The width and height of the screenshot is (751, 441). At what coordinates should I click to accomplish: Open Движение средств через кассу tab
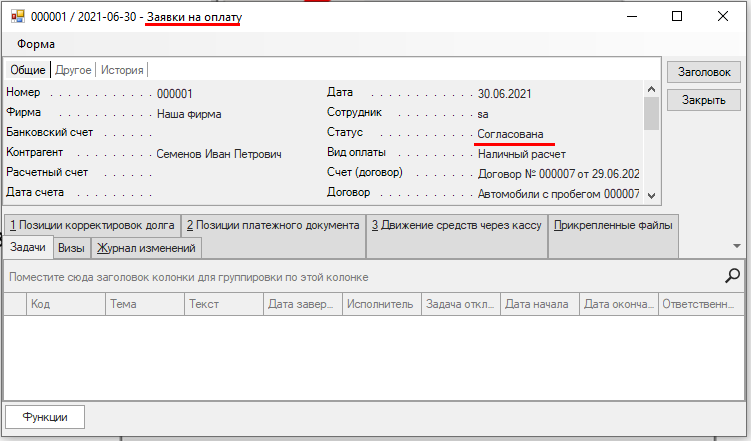click(x=456, y=225)
